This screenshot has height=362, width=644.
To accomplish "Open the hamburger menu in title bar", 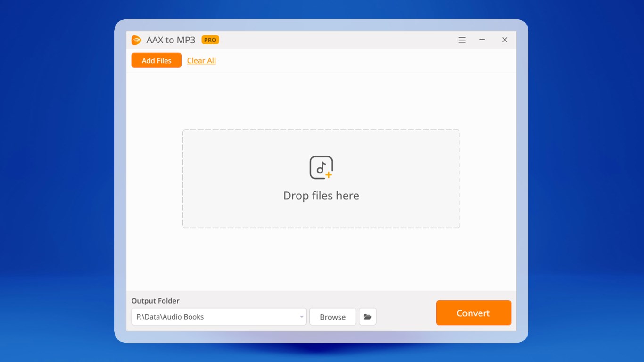I will (462, 40).
